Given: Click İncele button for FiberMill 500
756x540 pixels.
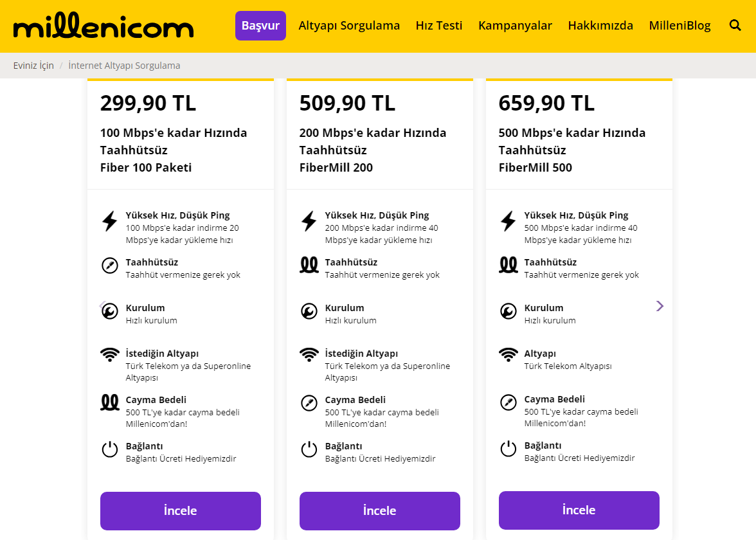Looking at the screenshot, I should [579, 510].
